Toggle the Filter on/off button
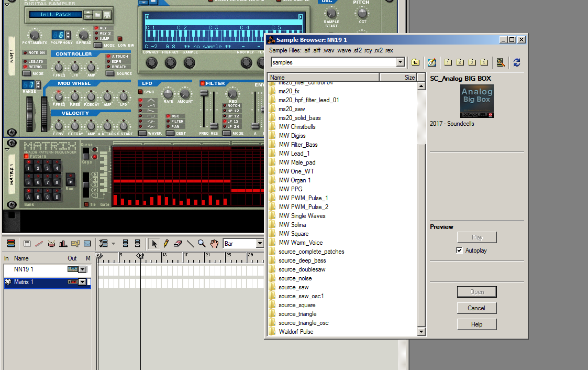The width and height of the screenshot is (588, 370). pos(203,83)
